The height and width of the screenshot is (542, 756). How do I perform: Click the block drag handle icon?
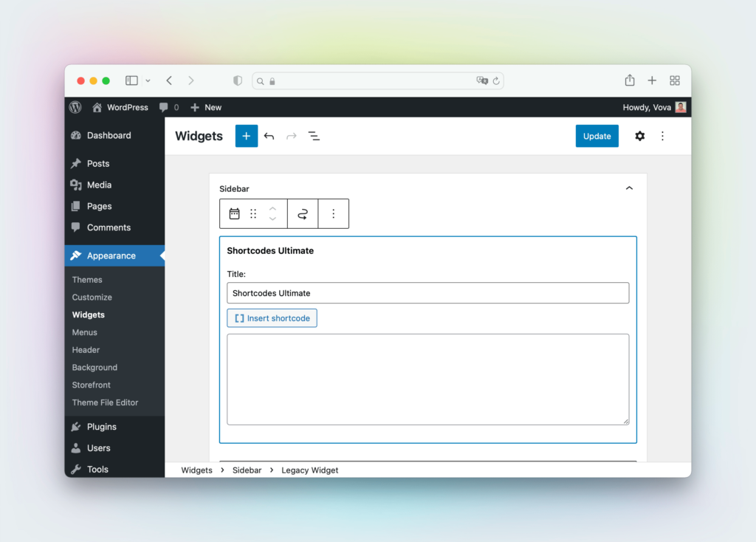253,214
